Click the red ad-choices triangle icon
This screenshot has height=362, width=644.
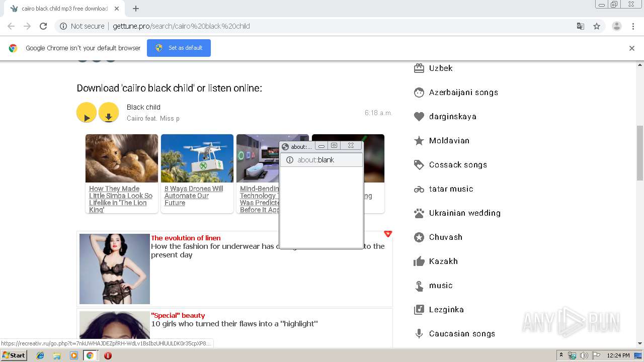pyautogui.click(x=387, y=234)
